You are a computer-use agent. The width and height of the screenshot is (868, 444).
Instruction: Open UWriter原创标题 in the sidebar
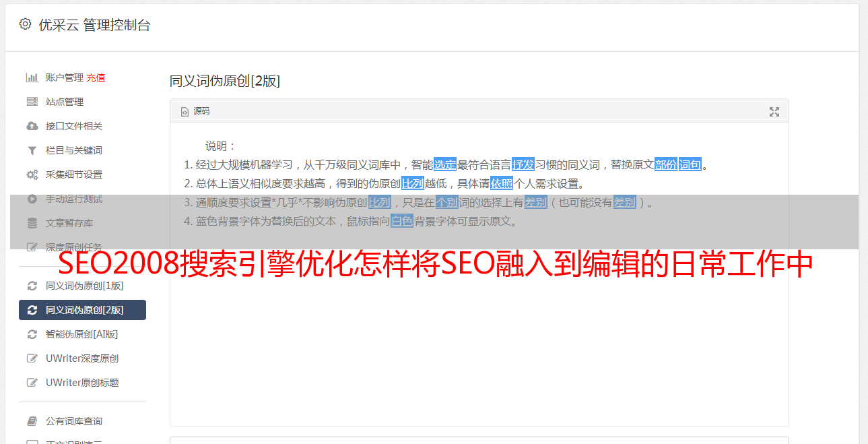(82, 383)
